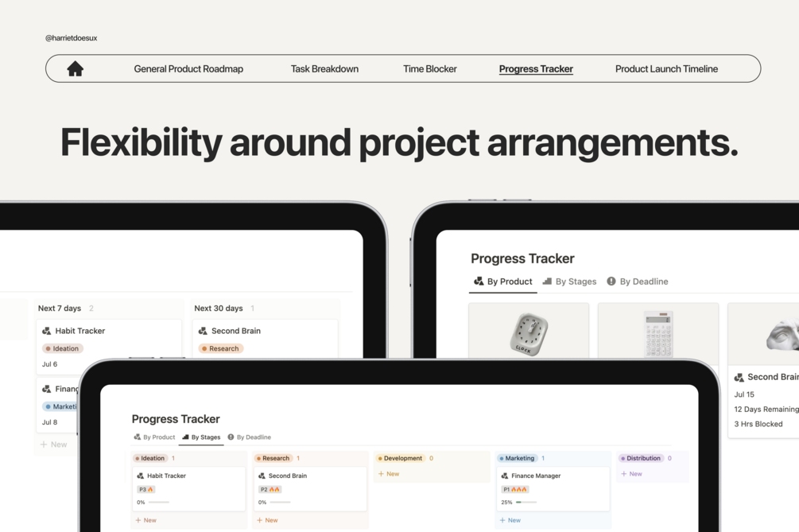Click the '12 Days Remaining' text
799x532 pixels.
tap(766, 410)
